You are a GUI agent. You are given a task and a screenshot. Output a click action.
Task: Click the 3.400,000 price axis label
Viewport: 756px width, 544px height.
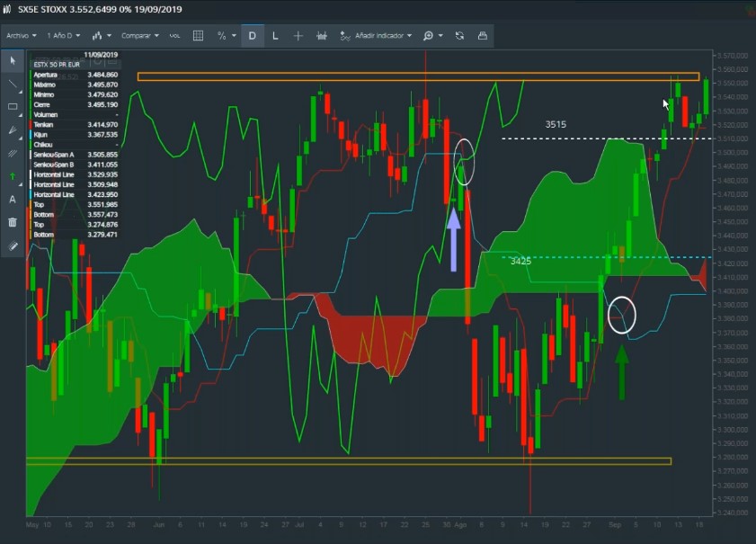733,291
